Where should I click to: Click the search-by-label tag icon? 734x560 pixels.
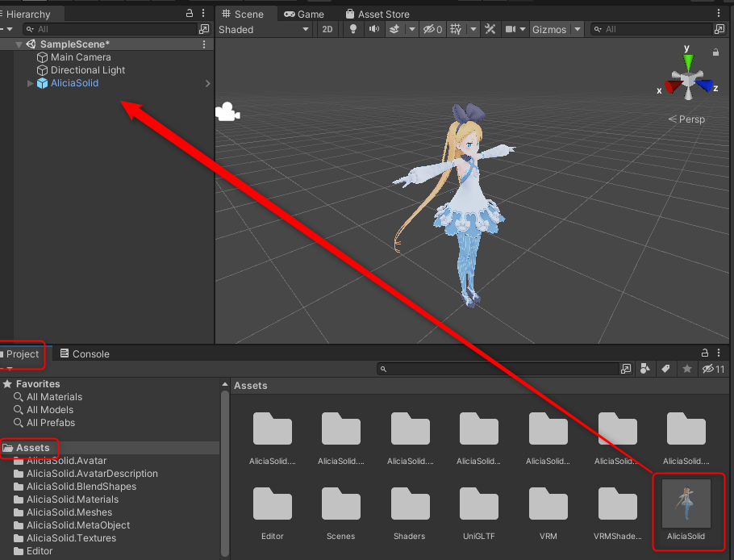(665, 369)
